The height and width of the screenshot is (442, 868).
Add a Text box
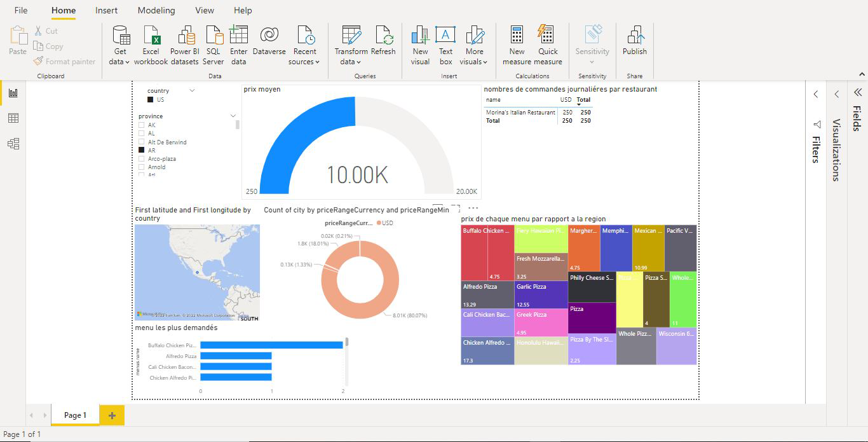click(445, 36)
